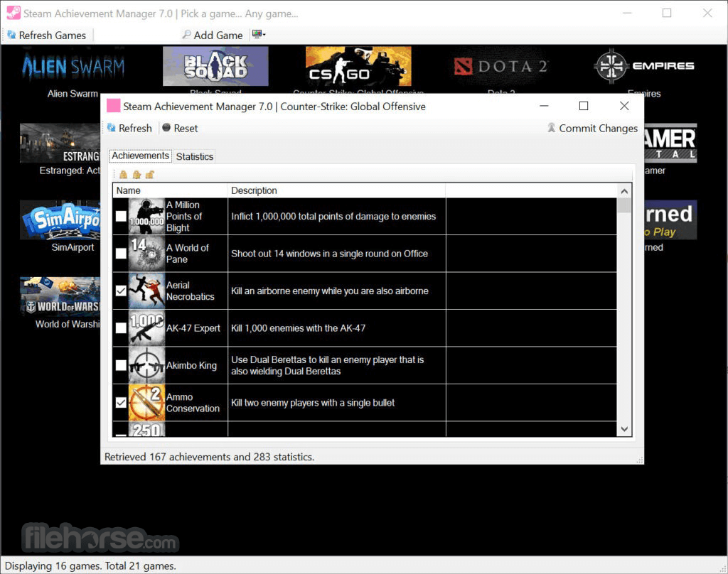
Task: Click the achievement list scroll up arrow
Action: 624,191
